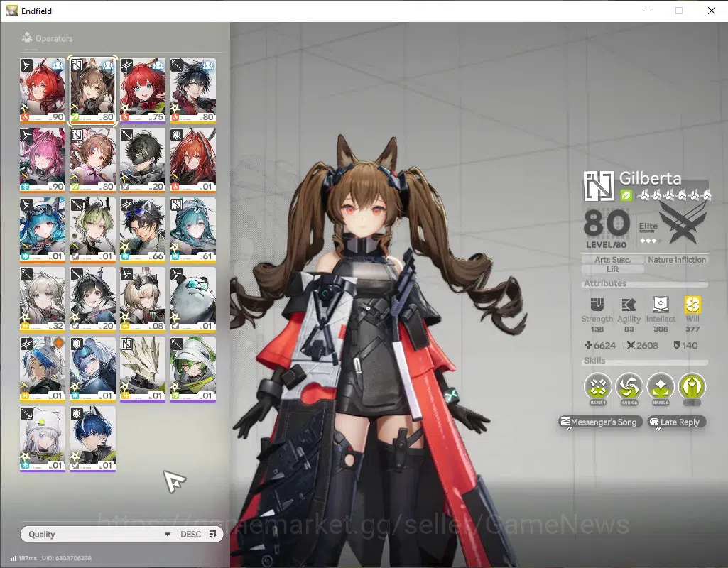Image resolution: width=728 pixels, height=568 pixels.
Task: Click the Will value 377
Action: click(x=692, y=329)
